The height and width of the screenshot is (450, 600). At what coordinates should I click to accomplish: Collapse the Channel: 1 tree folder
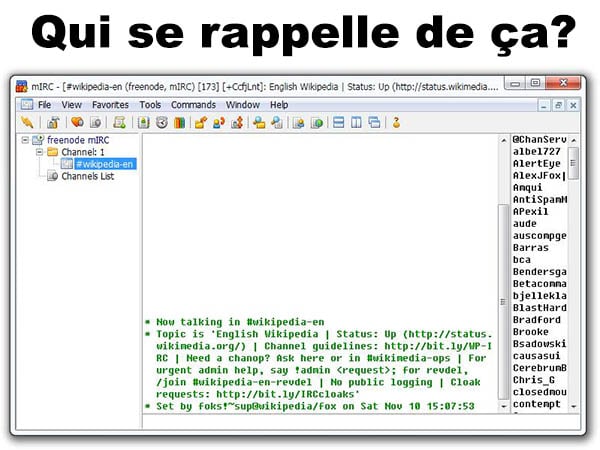(x=39, y=152)
